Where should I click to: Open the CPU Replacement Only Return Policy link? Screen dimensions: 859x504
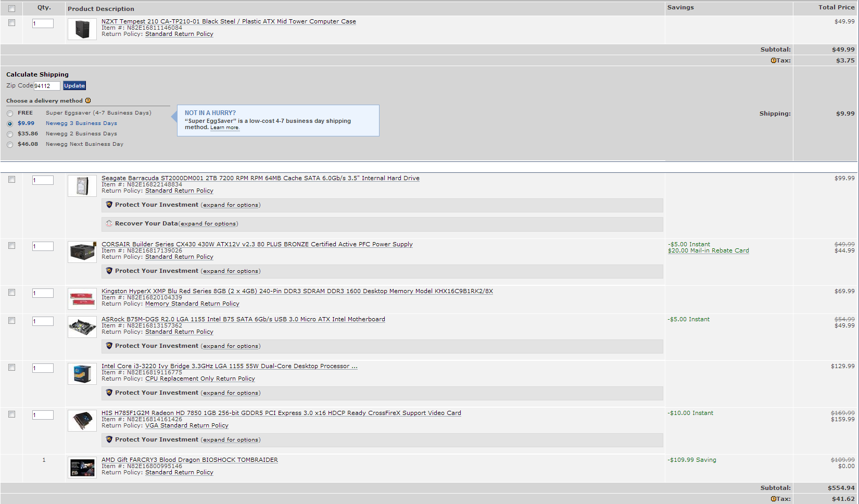200,379
